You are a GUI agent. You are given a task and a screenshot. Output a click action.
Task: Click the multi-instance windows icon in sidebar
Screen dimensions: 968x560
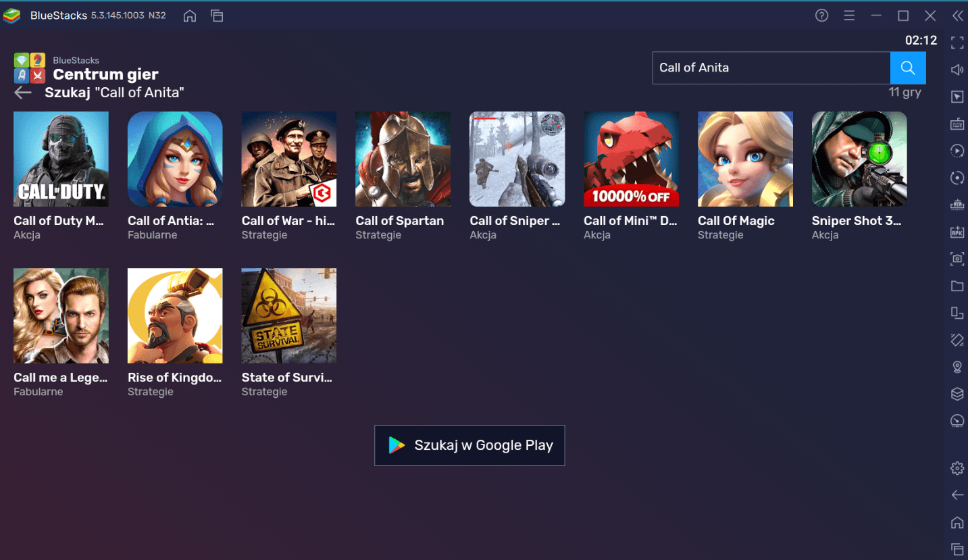pos(957,313)
